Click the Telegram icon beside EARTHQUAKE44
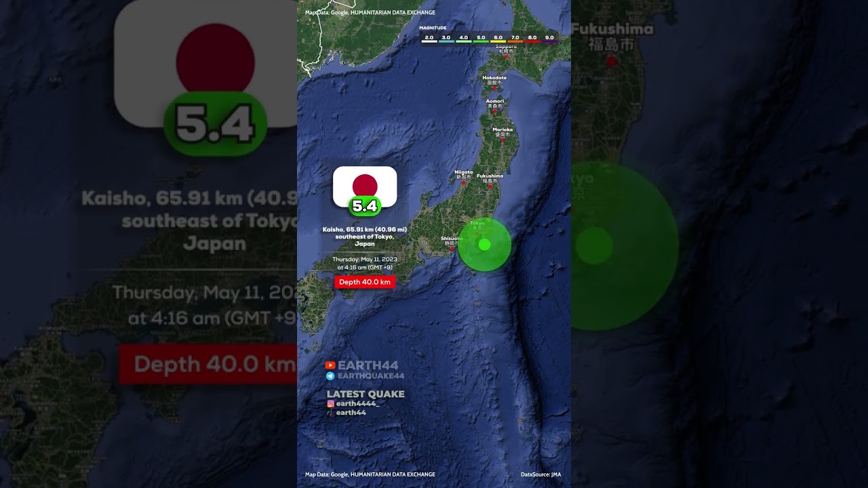Viewport: 868px width, 488px height. click(x=330, y=375)
